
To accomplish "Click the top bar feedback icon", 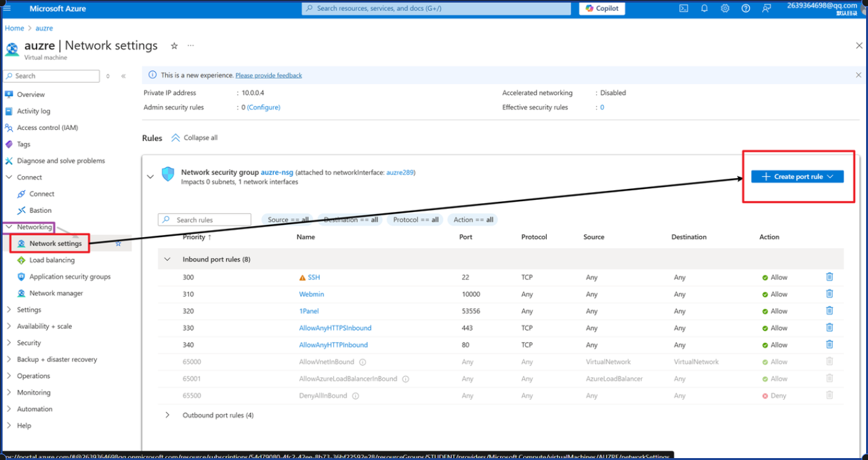I will [766, 8].
